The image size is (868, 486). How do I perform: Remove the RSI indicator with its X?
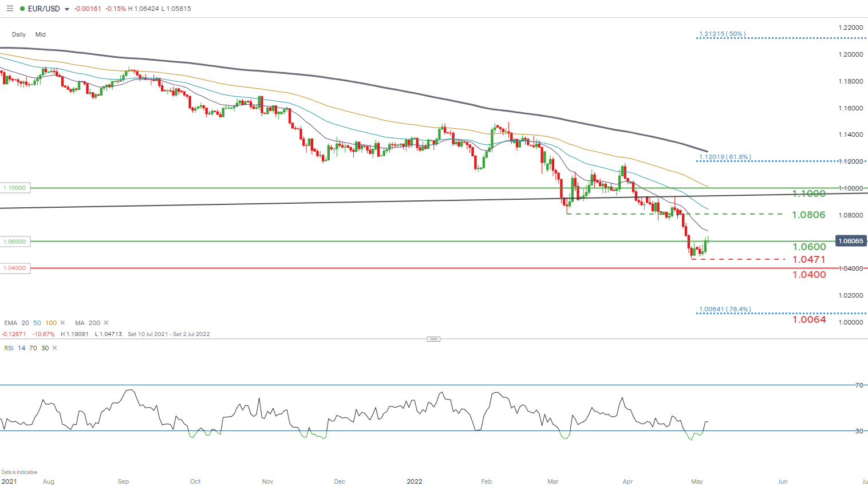click(54, 348)
